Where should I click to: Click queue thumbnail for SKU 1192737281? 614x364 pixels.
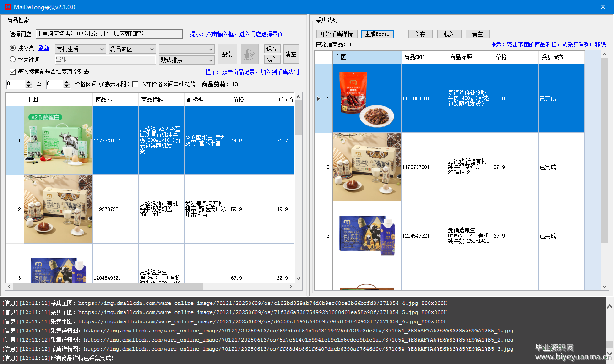pos(367,167)
